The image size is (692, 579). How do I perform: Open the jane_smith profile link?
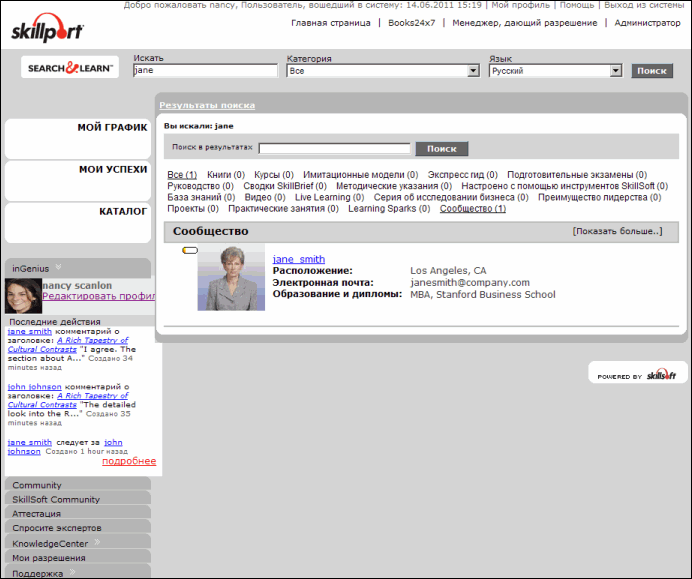pos(299,259)
